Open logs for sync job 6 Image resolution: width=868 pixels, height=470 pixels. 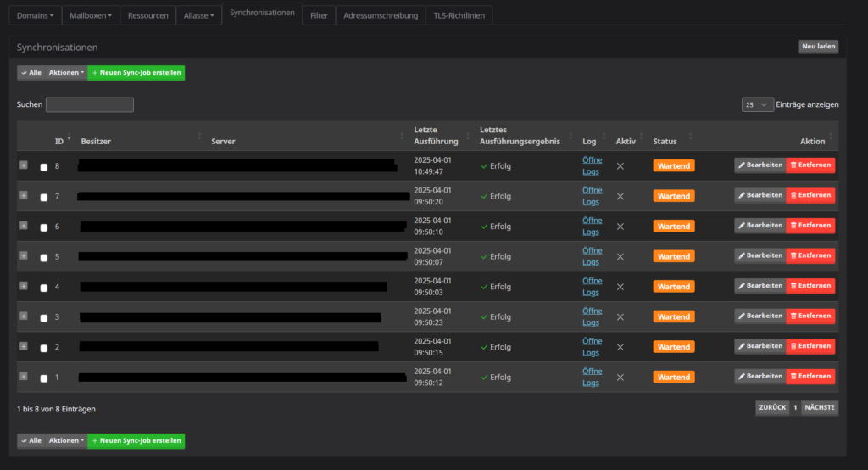(592, 227)
